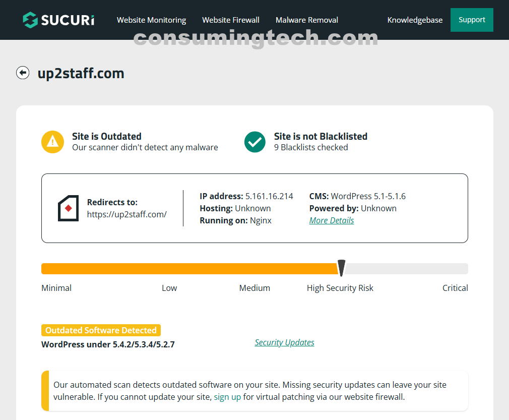Click the back arrow beside up2staff.com

pos(23,73)
